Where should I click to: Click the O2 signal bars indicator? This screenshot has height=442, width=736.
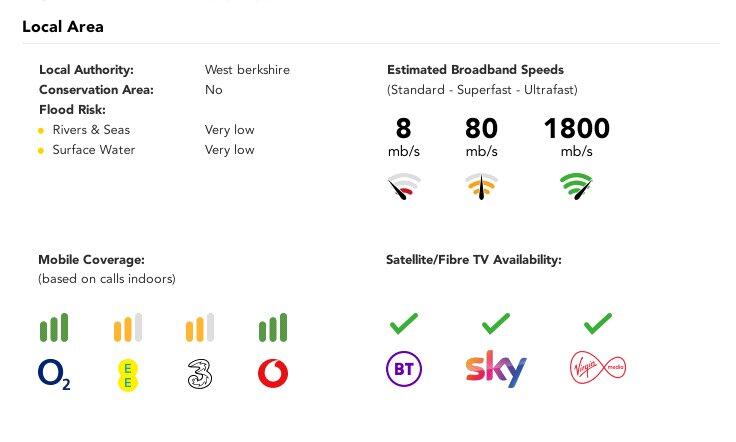(x=54, y=328)
